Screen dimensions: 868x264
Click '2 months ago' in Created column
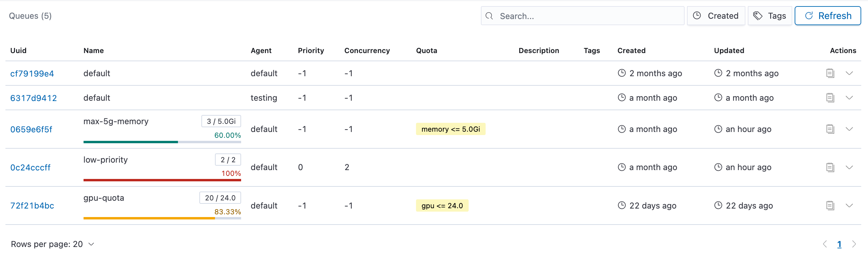pyautogui.click(x=656, y=73)
